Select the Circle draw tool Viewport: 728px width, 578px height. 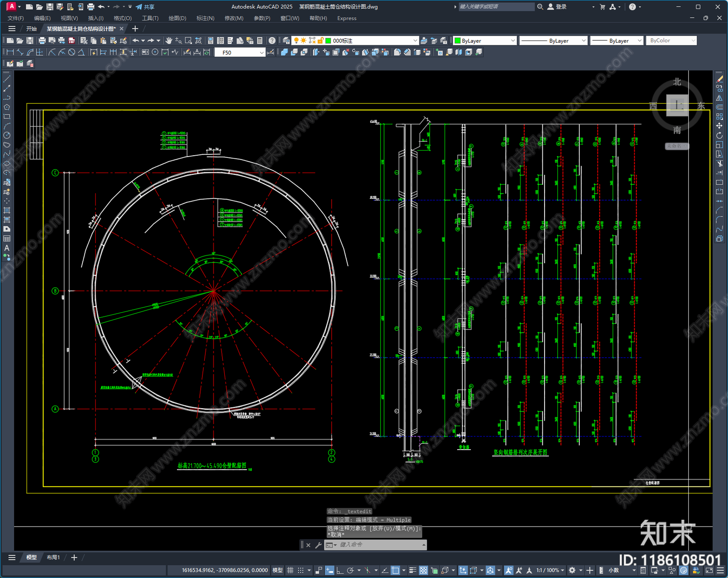7,135
